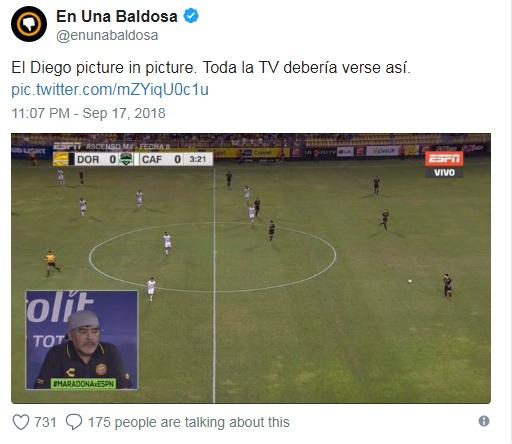The height and width of the screenshot is (444, 512).
Task: Click the En Una Baldosa profile avatar
Action: 29,24
